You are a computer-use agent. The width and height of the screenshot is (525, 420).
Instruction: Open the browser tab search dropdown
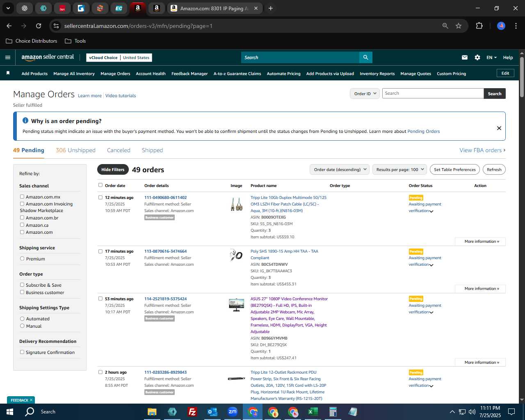coord(8,8)
